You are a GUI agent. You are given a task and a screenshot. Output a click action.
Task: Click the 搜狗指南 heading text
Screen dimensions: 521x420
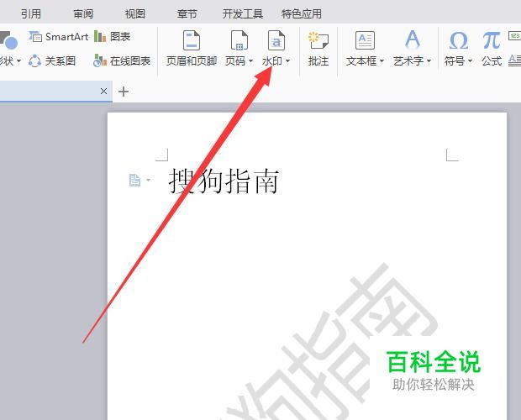click(x=224, y=181)
